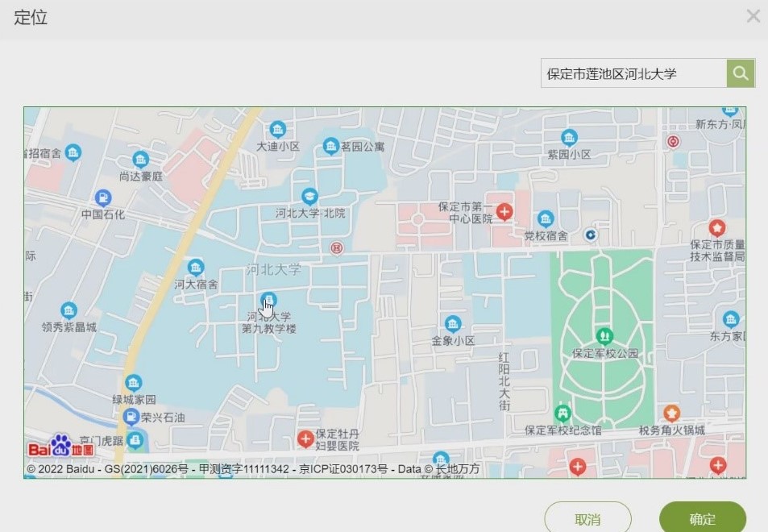768x532 pixels.
Task: Select the 河北大学-北院 school marker
Action: pyautogui.click(x=309, y=196)
